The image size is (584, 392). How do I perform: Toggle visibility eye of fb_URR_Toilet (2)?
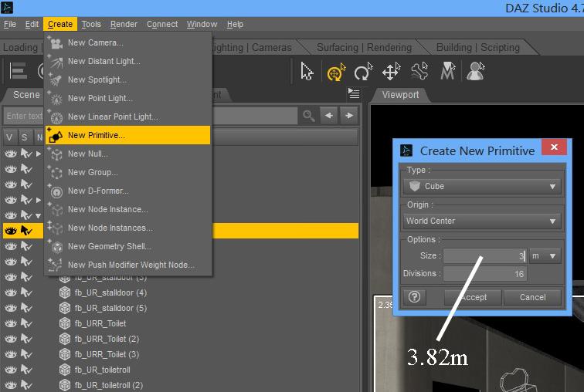[x=11, y=340]
